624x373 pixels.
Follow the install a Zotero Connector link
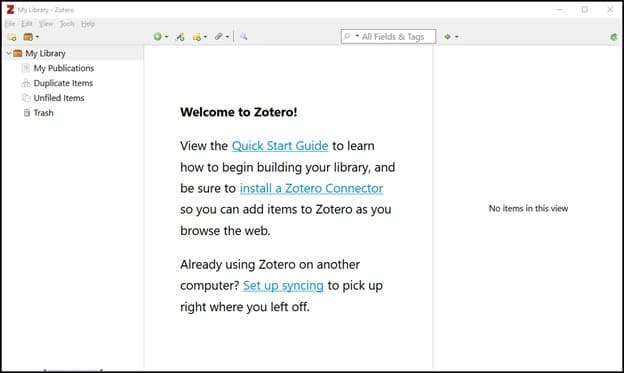(311, 188)
